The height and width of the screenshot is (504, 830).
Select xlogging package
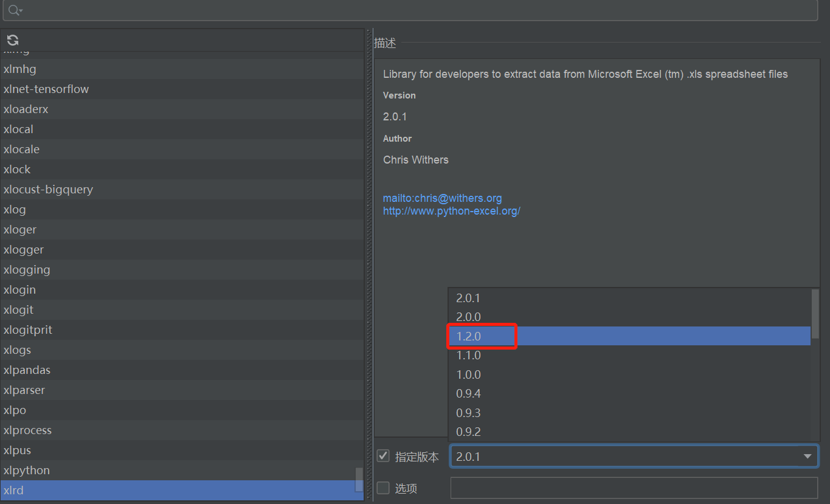click(182, 269)
